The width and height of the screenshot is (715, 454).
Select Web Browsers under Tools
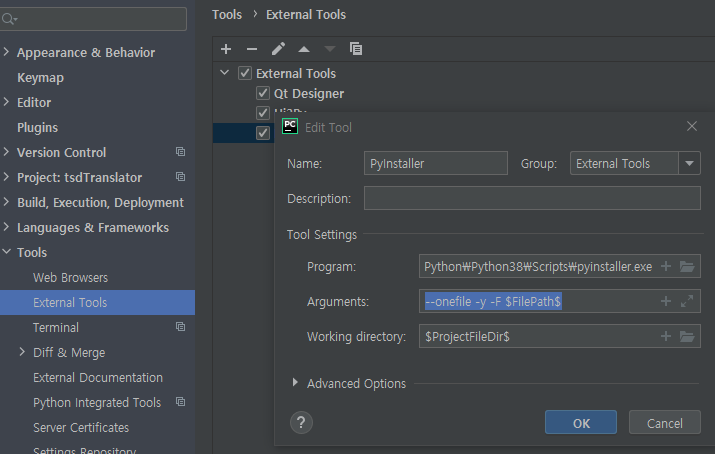click(71, 278)
